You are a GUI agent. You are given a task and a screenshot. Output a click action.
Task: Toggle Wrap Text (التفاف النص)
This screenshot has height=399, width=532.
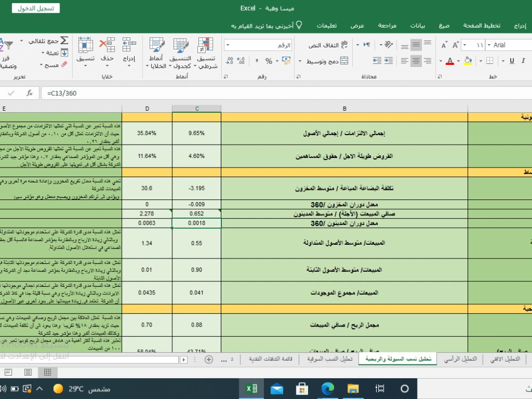click(328, 45)
